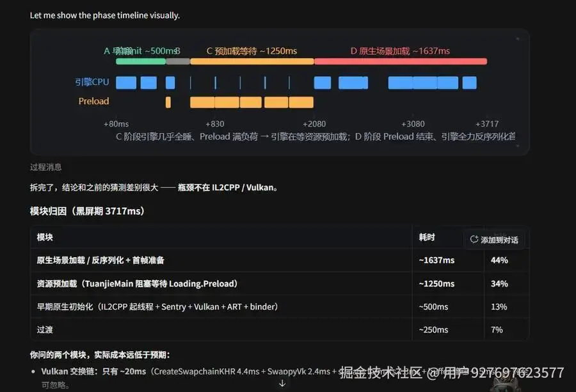Screen dimensions: 576x392
Task: Click the ~250ms table cell
Action: tap(433, 329)
